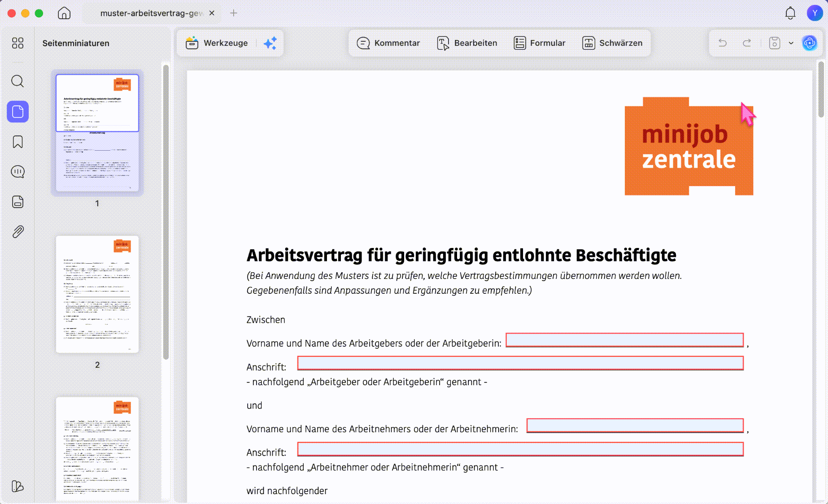Click the Seitenminiaturen panel title
The image size is (828, 504).
point(76,43)
